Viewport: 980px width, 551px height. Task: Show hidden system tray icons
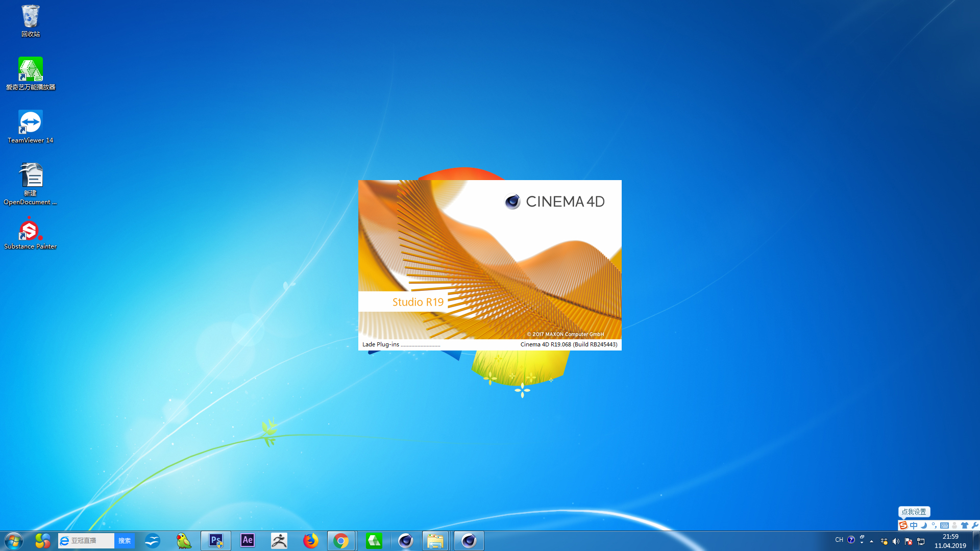pos(872,541)
